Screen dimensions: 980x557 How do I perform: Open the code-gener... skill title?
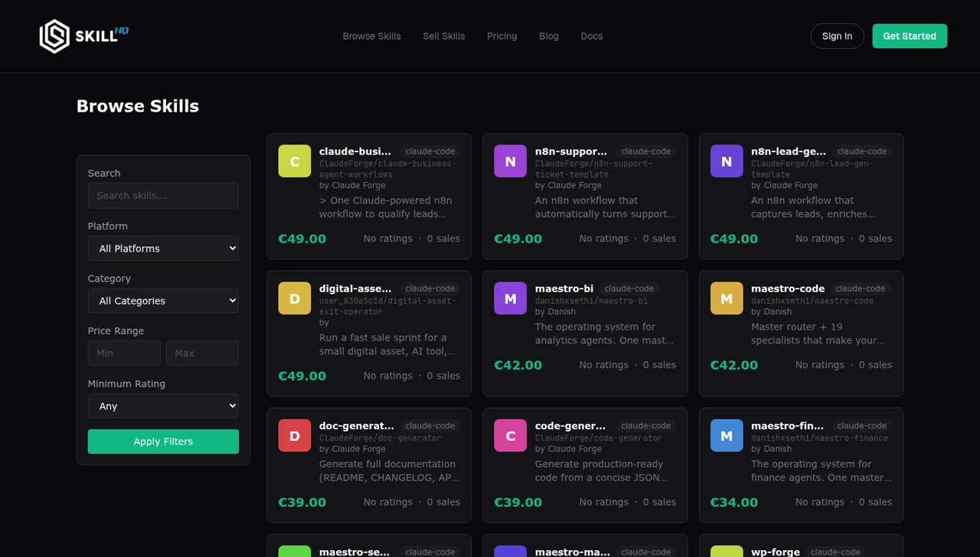coord(570,425)
